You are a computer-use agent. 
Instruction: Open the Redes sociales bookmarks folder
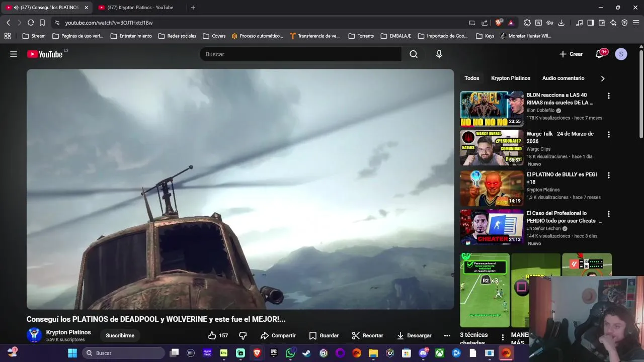[x=177, y=36]
